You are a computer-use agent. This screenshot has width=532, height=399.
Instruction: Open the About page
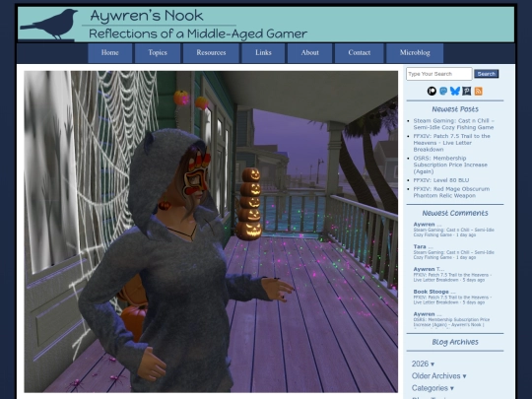[309, 53]
